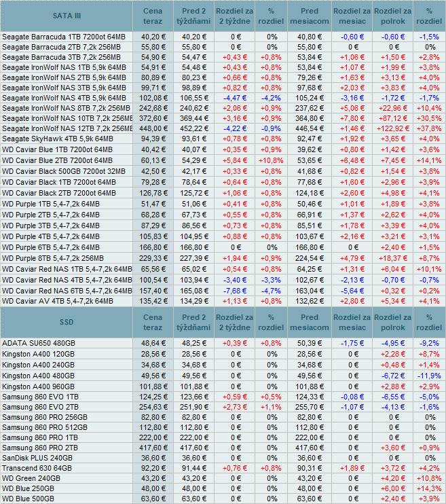Select WD Caviar Blue 2TB 7200ot 64MB
446x504 pixels.
pos(57,161)
